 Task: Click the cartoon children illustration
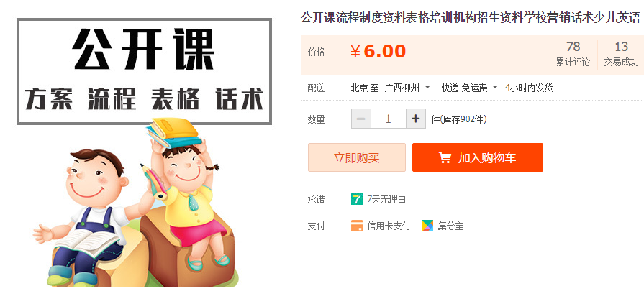(x=136, y=203)
